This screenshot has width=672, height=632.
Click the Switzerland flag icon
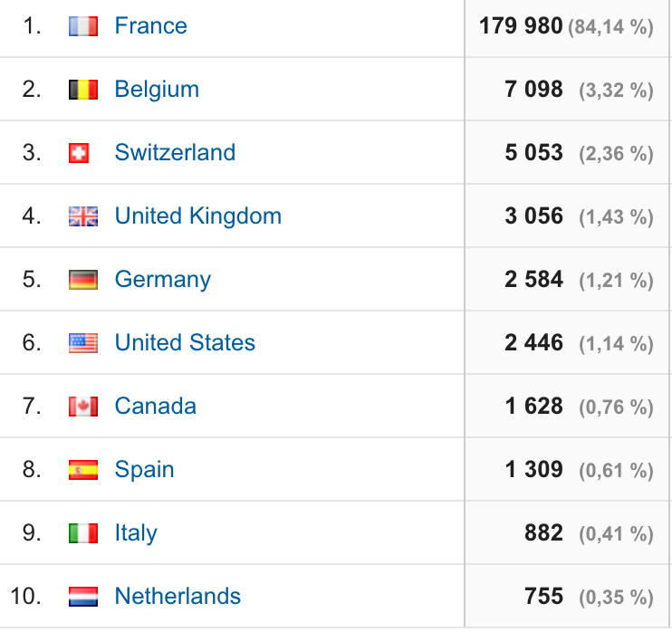[x=80, y=153]
